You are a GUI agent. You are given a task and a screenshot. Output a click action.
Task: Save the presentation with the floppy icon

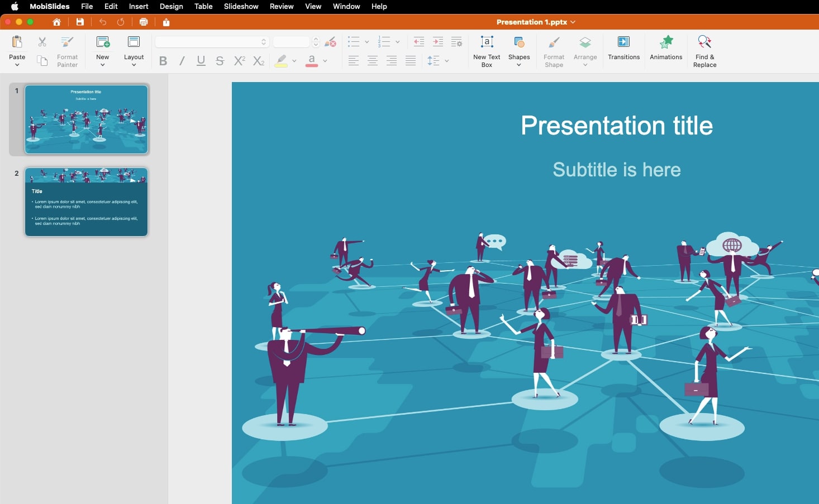point(80,22)
